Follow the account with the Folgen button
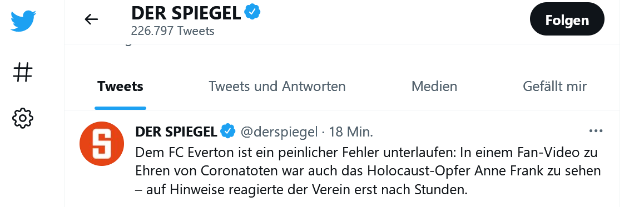Image resolution: width=644 pixels, height=207 pixels. pos(567,19)
